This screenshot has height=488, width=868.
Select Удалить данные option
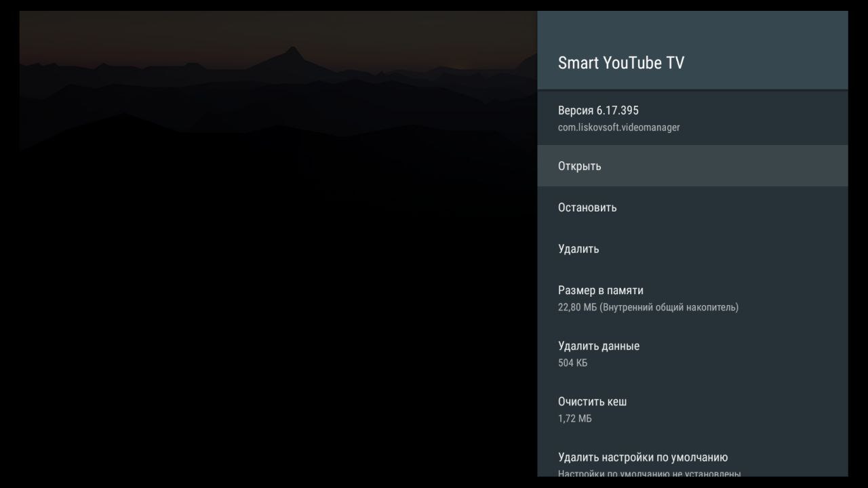tap(692, 353)
